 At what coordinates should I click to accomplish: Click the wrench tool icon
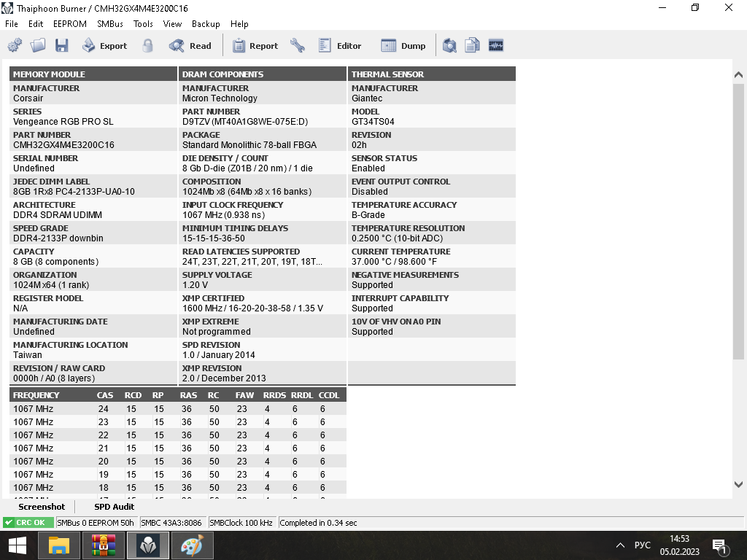tap(298, 45)
